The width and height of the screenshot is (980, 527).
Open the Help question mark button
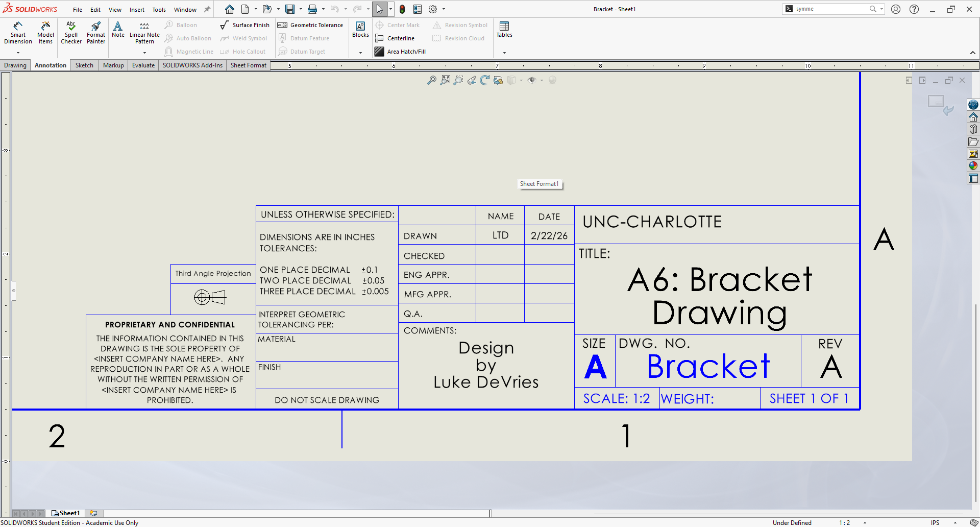(x=914, y=9)
